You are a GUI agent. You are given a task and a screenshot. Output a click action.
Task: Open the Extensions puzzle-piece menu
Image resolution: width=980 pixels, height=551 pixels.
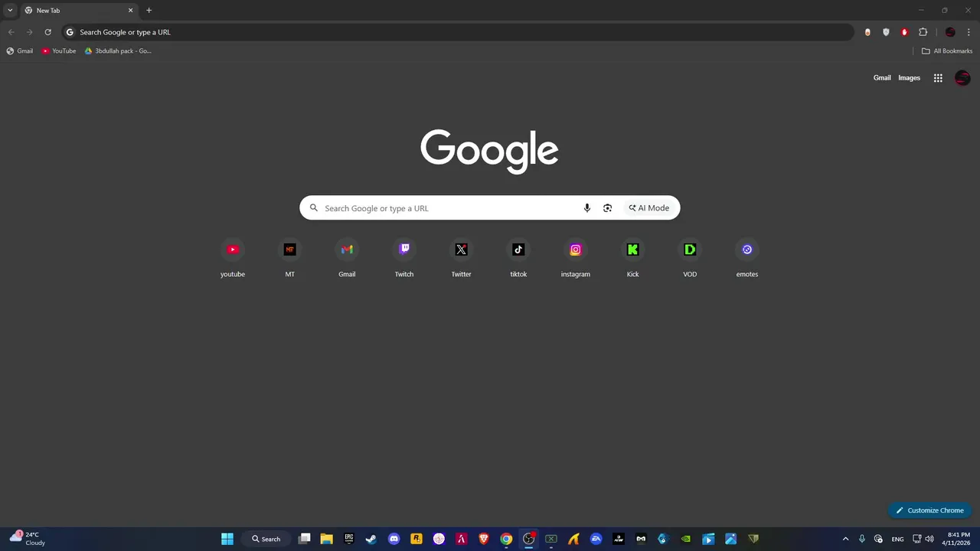[923, 32]
